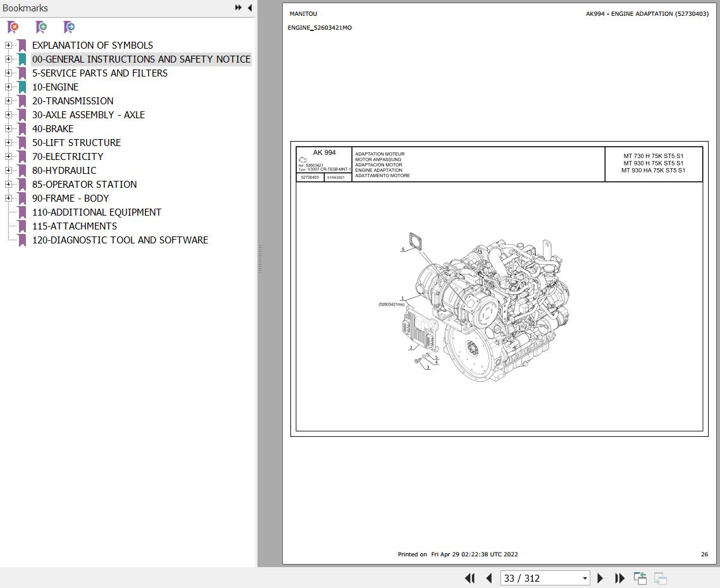Click the EXPLANATION OF SYMBOLS bookmark icon
The width and height of the screenshot is (720, 588).
22,46
